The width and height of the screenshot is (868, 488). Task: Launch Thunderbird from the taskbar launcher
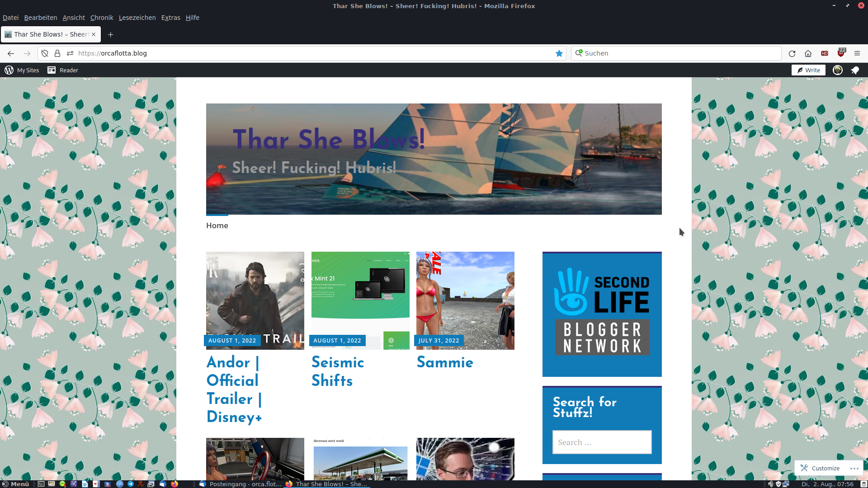(x=163, y=484)
